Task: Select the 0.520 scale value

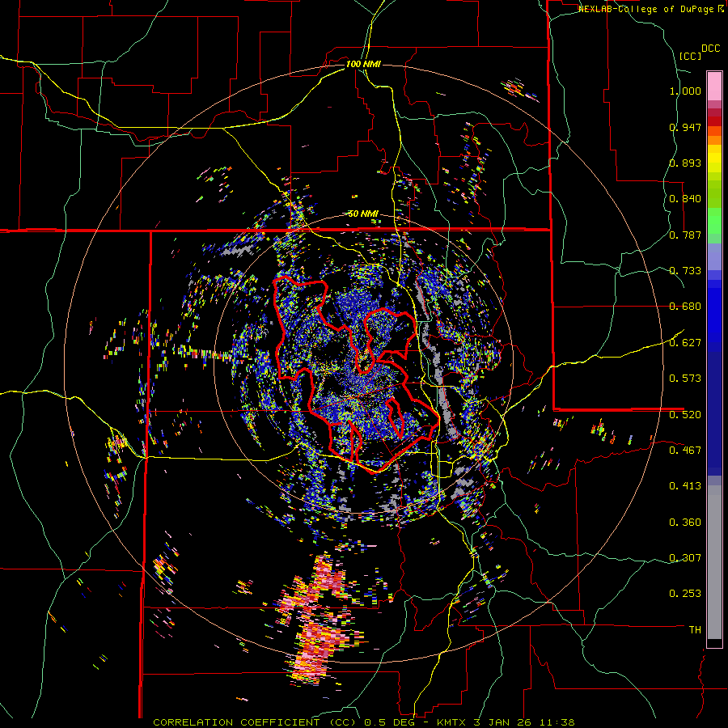Action: 685,414
